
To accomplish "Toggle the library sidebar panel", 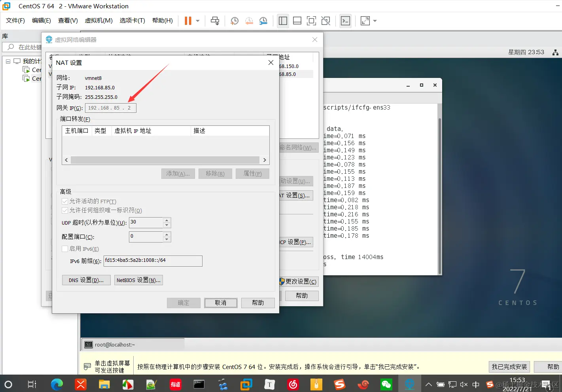I will pos(283,21).
